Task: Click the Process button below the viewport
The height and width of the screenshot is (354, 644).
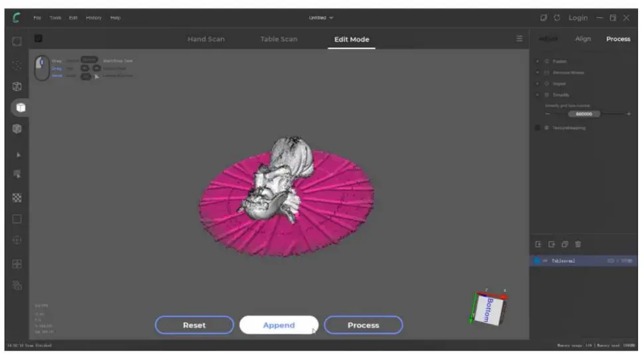Action: [363, 325]
